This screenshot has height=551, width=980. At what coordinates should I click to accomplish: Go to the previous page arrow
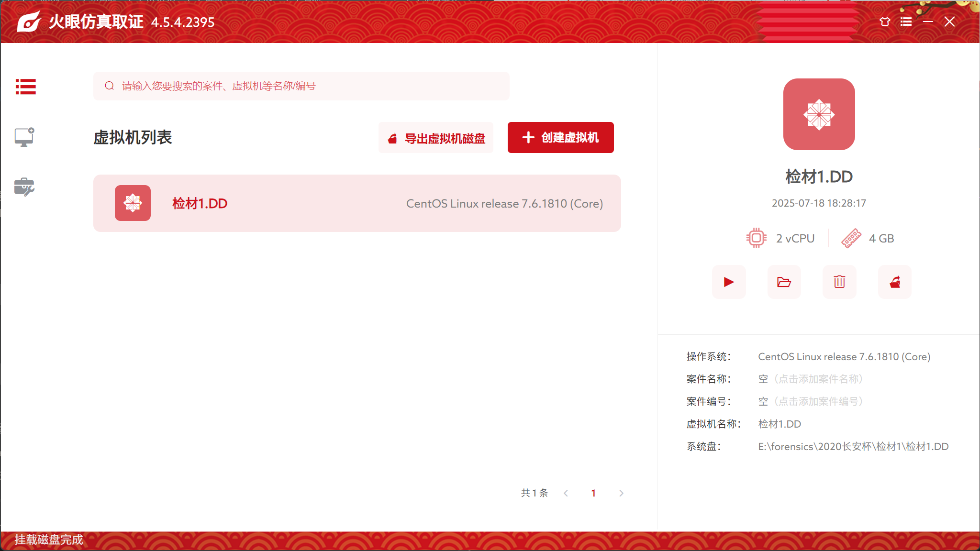pos(566,493)
